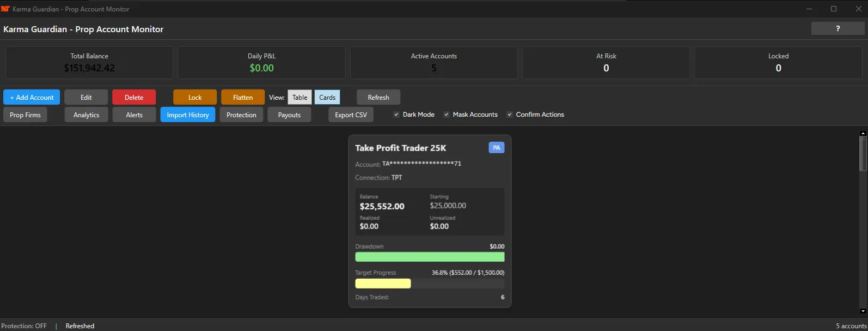Click the scrollbar up arrow

point(863,133)
